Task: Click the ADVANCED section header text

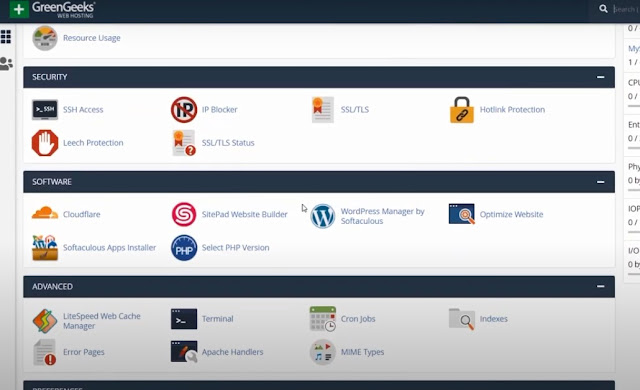Action: pos(52,287)
